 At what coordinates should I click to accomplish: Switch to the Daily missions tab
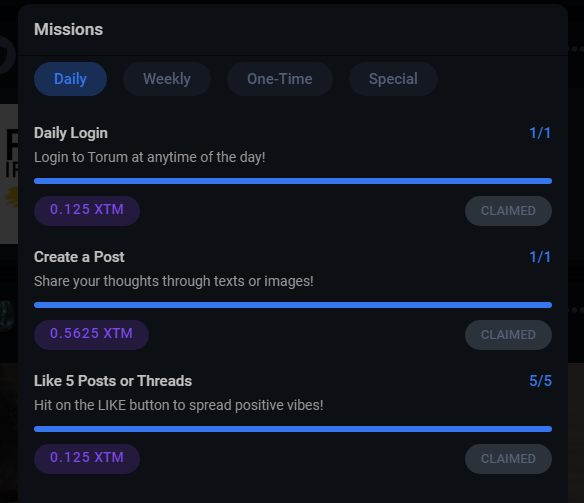click(70, 79)
